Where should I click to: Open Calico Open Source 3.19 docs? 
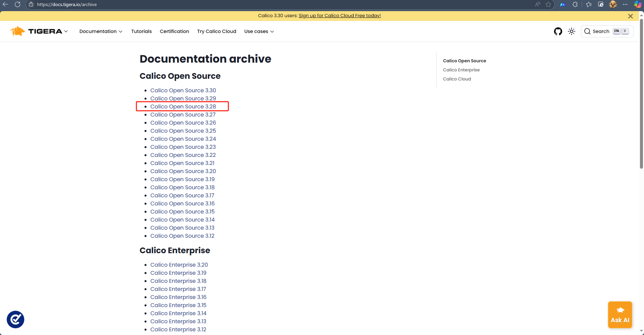point(182,179)
